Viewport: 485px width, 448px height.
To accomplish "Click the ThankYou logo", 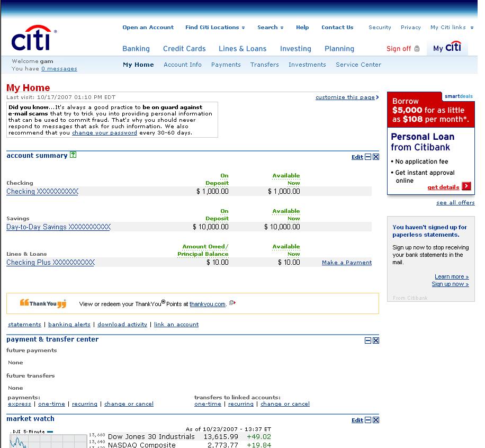I will [43, 303].
